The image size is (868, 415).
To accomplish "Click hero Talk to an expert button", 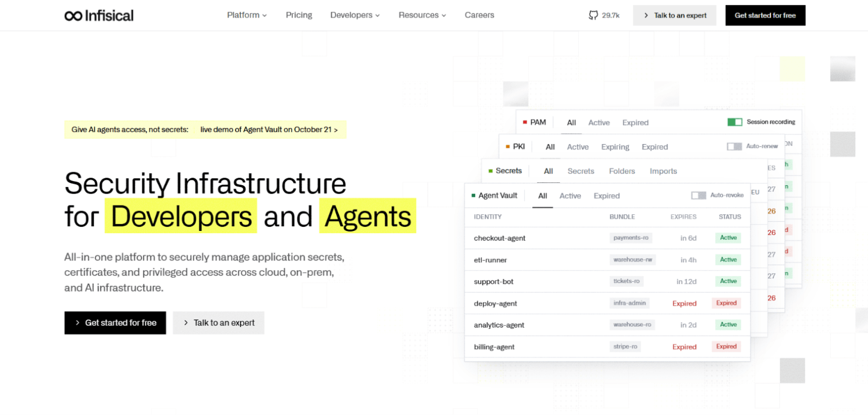I will (219, 323).
